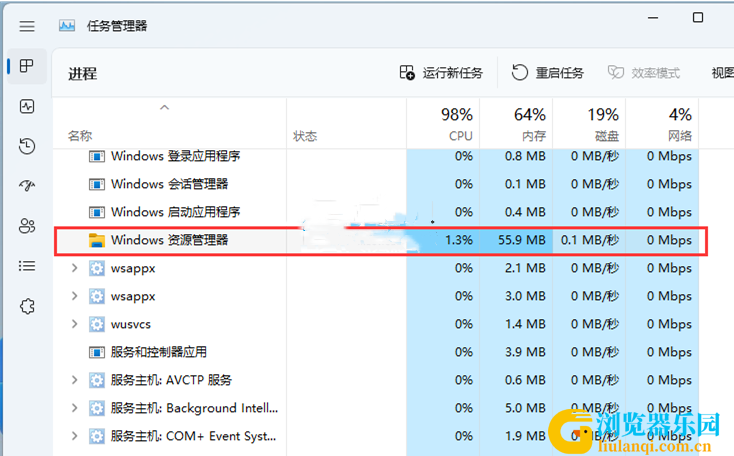
Task: Click the Windows 启动应用程序 process icon
Action: pyautogui.click(x=97, y=212)
